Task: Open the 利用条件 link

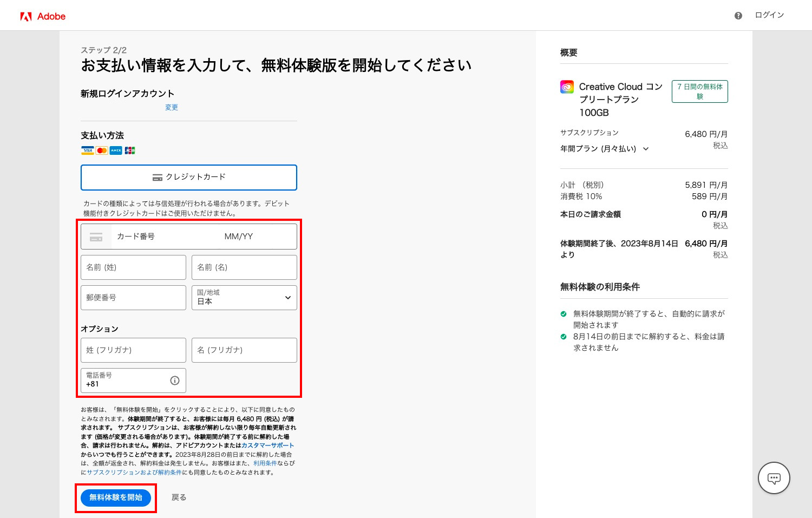Action: [x=265, y=463]
